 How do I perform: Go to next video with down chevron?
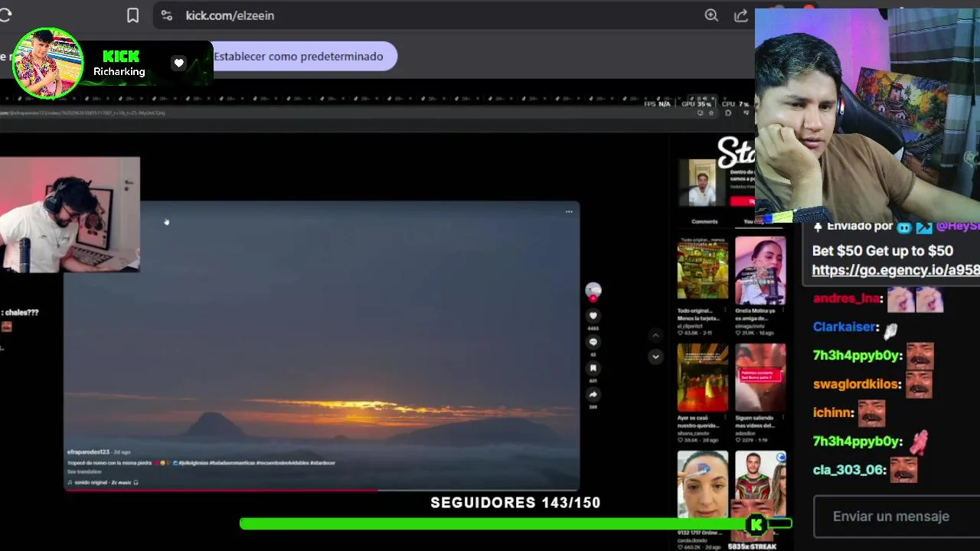655,357
